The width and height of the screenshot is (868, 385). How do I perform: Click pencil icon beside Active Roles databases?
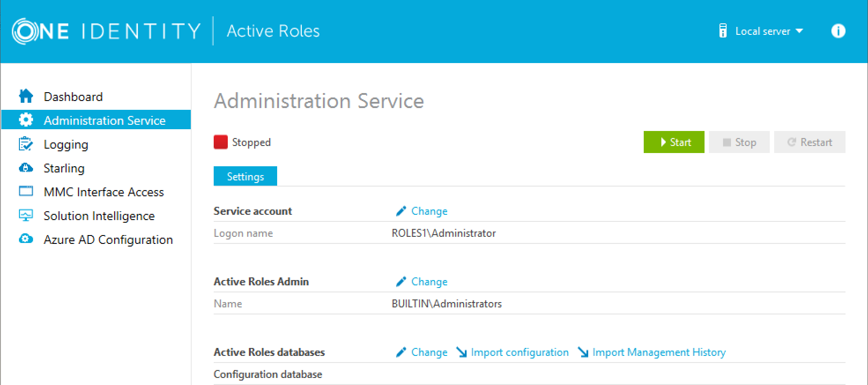click(401, 352)
